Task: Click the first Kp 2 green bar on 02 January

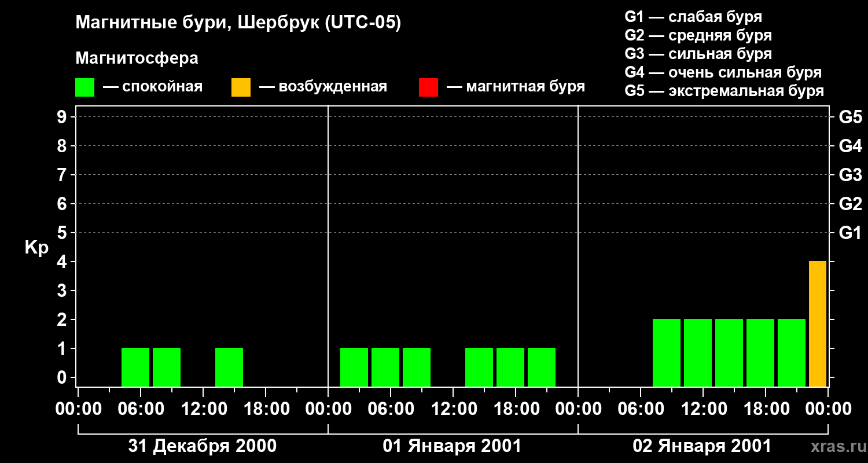Action: [667, 352]
